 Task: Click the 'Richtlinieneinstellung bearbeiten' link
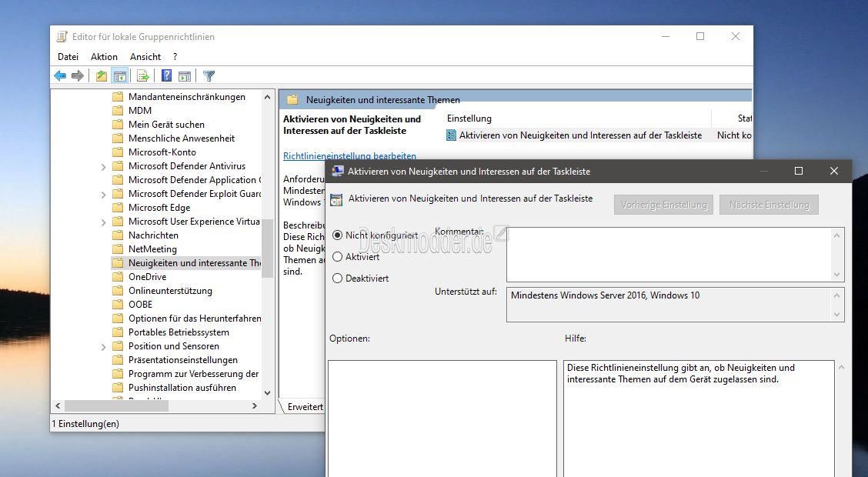click(349, 156)
